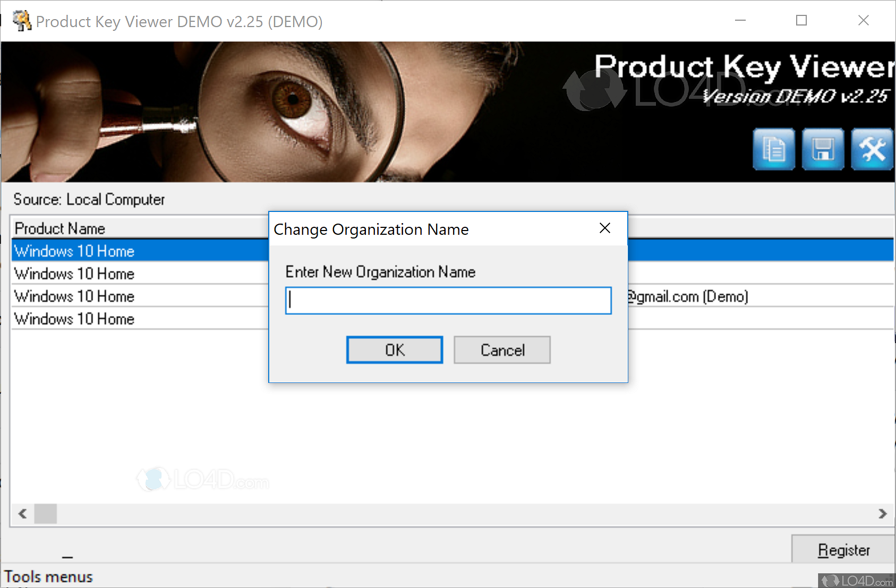
Task: Click the right arrow of horizontal scrollbar
Action: 882,514
